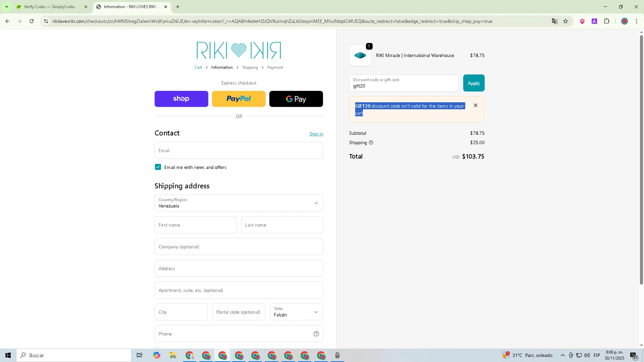Screen dimensions: 644x362
Task: Focus the First name field
Action: [195, 225]
